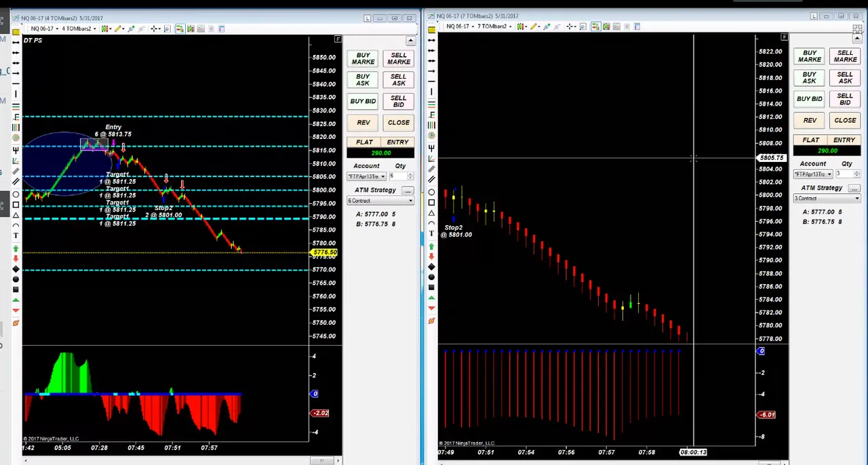868x465 pixels.
Task: Choose diamond marker tool in left chart
Action: 16,268
